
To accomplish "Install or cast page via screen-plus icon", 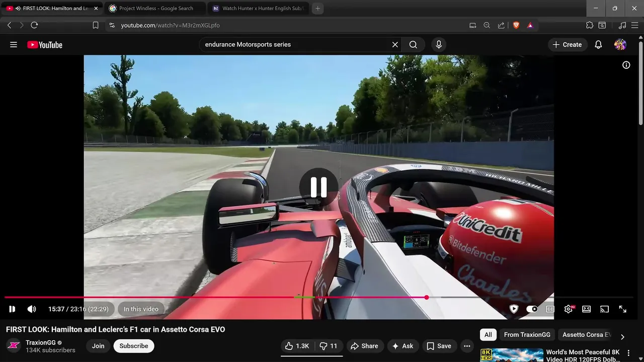I will [x=473, y=25].
